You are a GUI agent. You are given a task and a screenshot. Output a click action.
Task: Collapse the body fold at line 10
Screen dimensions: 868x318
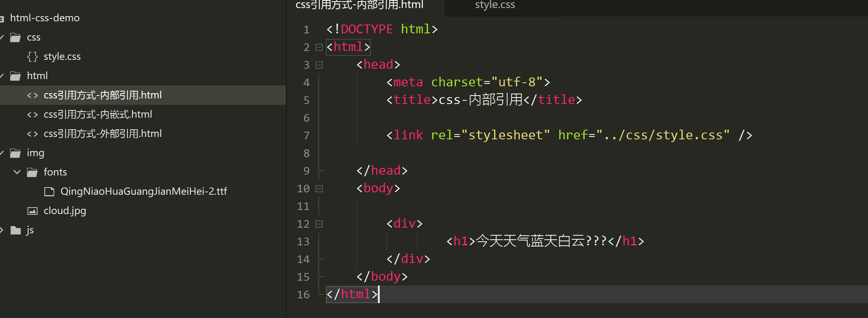[x=319, y=189]
